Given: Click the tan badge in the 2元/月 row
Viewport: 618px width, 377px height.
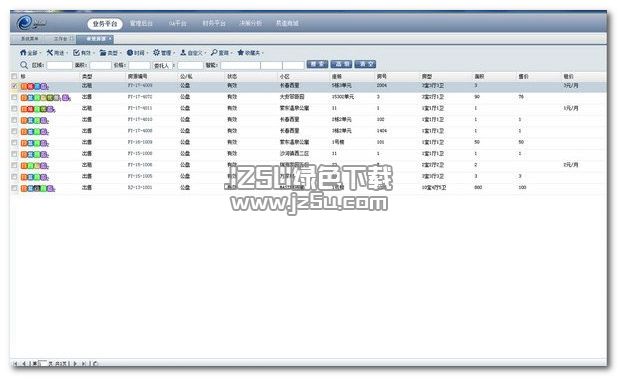Looking at the screenshot, I should (37, 165).
